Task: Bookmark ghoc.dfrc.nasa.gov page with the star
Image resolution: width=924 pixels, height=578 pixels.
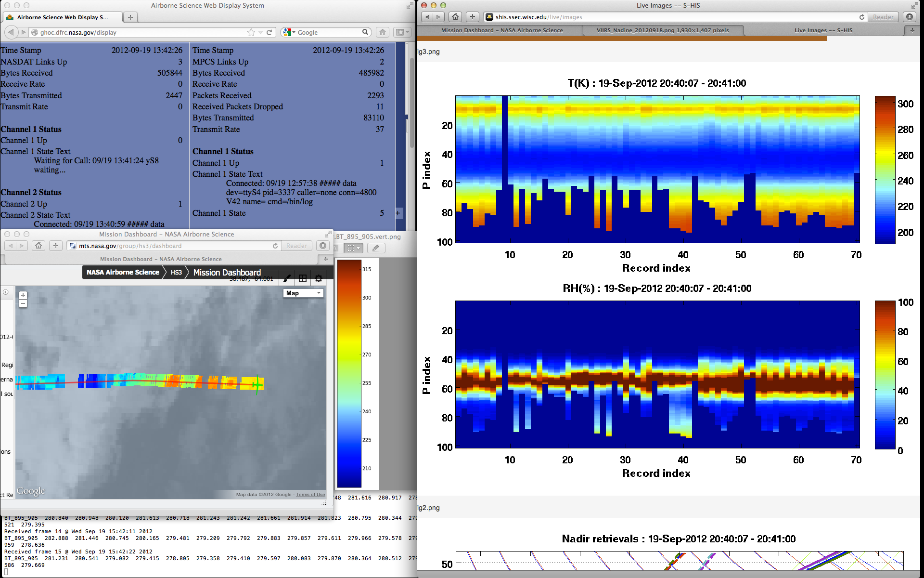Action: tap(251, 32)
